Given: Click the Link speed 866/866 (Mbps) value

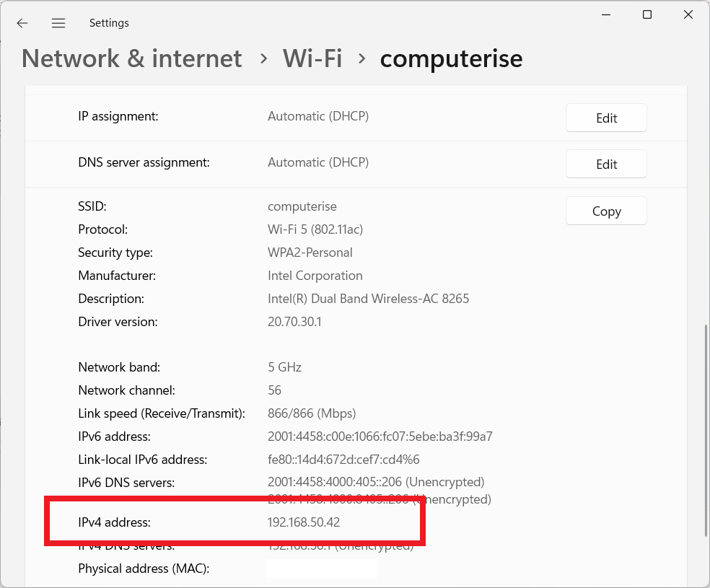Looking at the screenshot, I should coord(312,413).
